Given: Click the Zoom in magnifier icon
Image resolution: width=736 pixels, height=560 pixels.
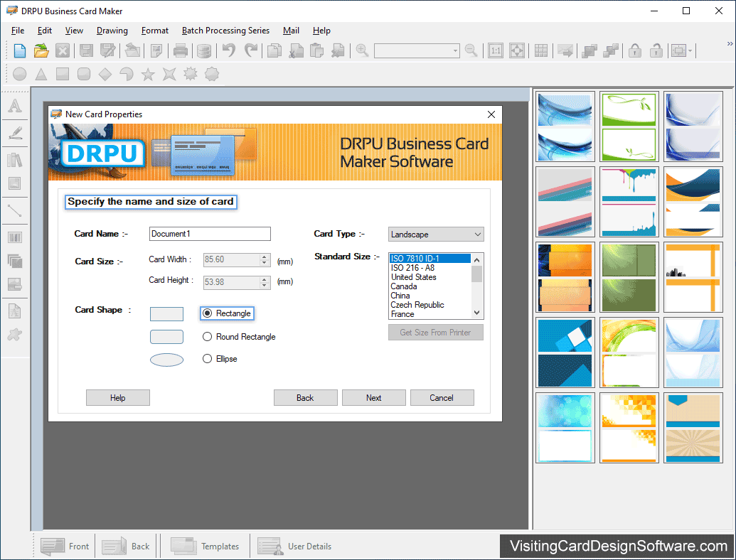Looking at the screenshot, I should (x=362, y=50).
